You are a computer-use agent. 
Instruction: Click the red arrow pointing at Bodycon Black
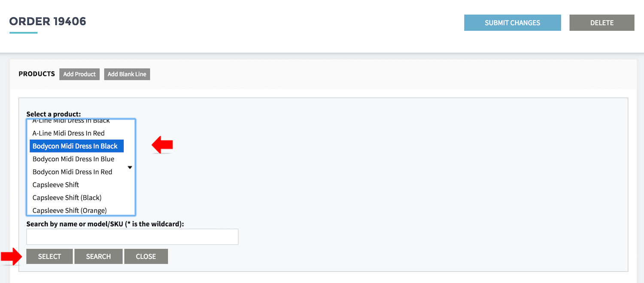[x=162, y=145]
